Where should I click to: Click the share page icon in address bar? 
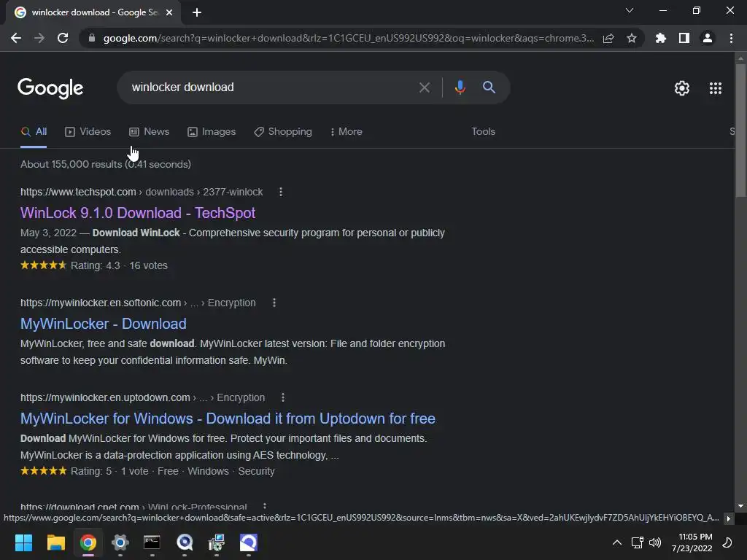click(608, 38)
